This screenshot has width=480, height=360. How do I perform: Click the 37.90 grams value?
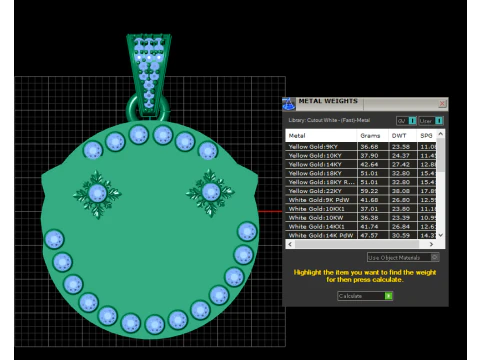coord(369,156)
